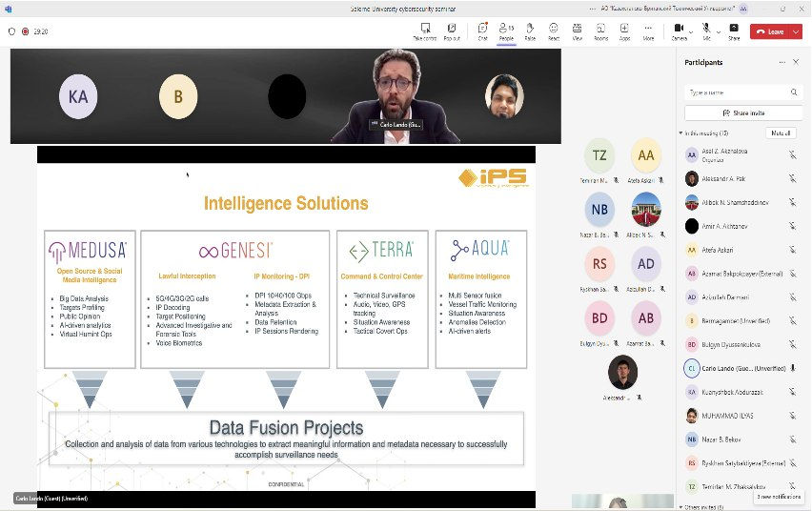Click the Data Fusion Projects heading on slide
This screenshot has height=511, width=812.
point(286,427)
